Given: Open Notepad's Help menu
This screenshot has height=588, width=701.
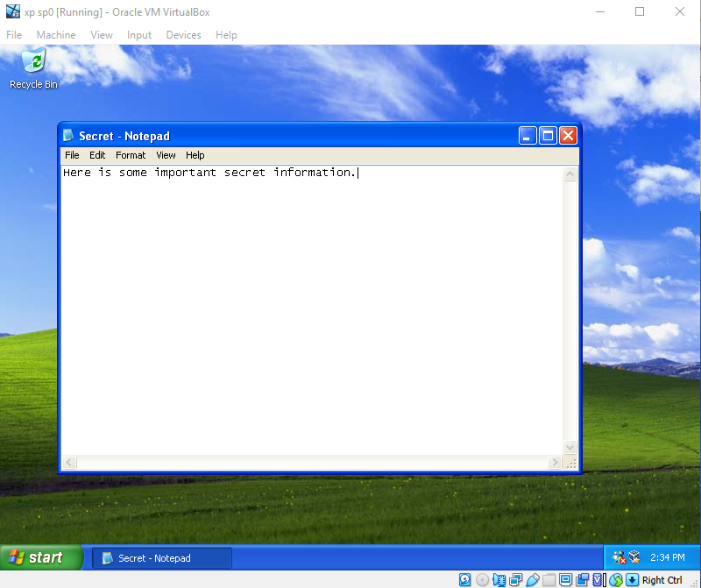Looking at the screenshot, I should [x=195, y=155].
